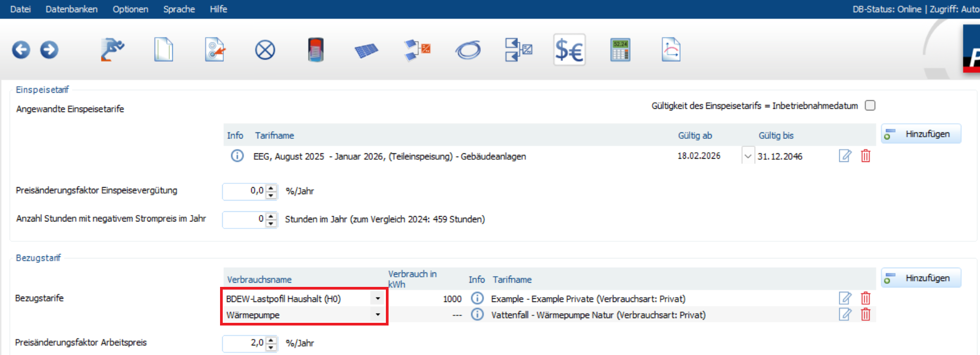Viewport: 980px width, 355px height.
Task: Delete the EEG feed-in tariff row
Action: 865,156
